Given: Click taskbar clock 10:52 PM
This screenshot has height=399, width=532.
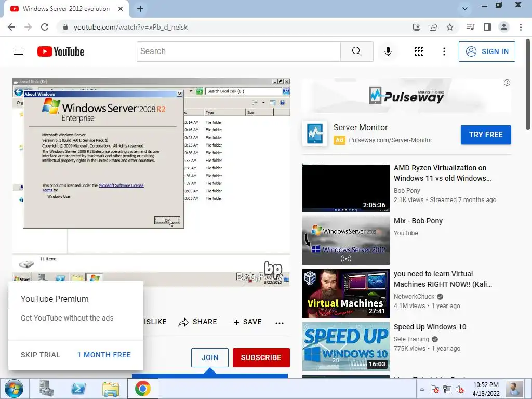Looking at the screenshot, I should coord(486,385).
